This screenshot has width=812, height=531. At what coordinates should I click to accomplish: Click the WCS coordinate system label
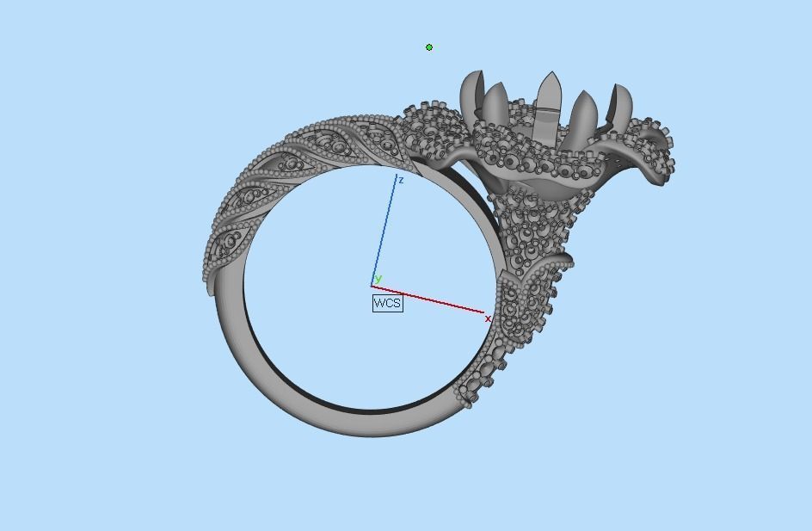click(387, 303)
